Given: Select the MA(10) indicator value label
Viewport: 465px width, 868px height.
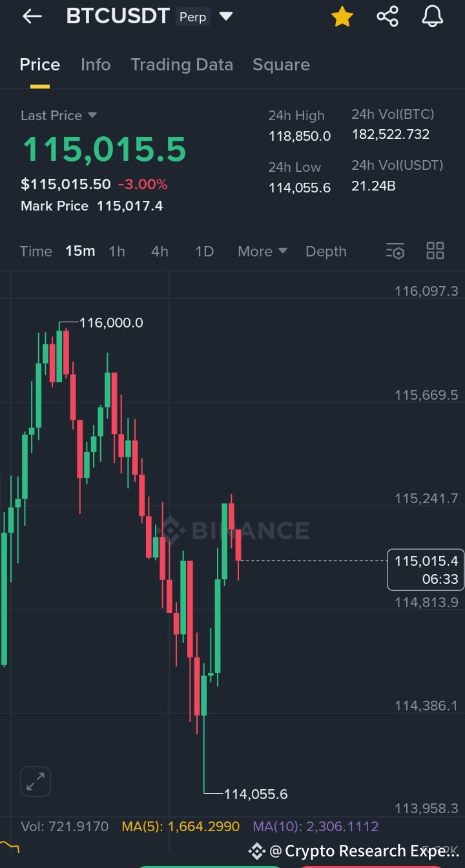Looking at the screenshot, I should [x=316, y=826].
